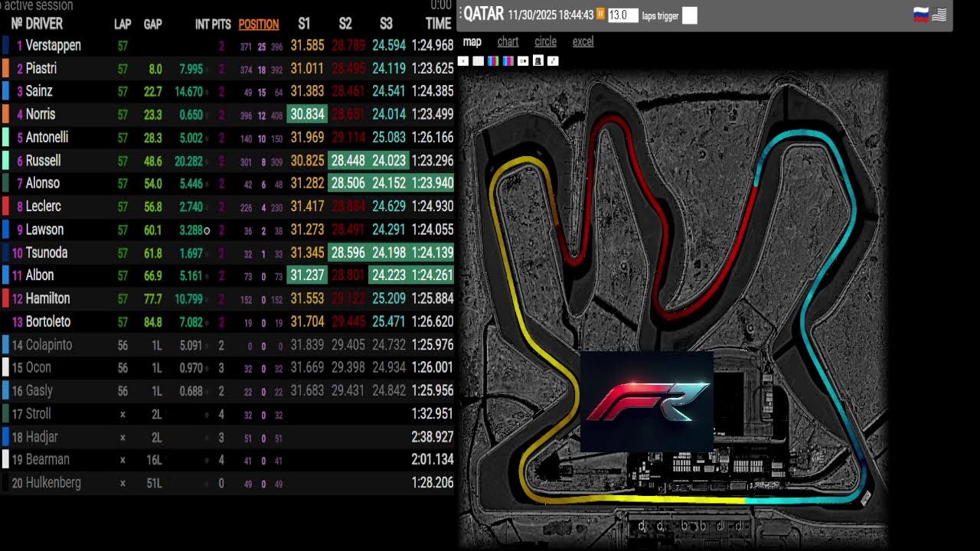Click the small white icon with an x
The width and height of the screenshot is (980, 551).
coord(462,61)
